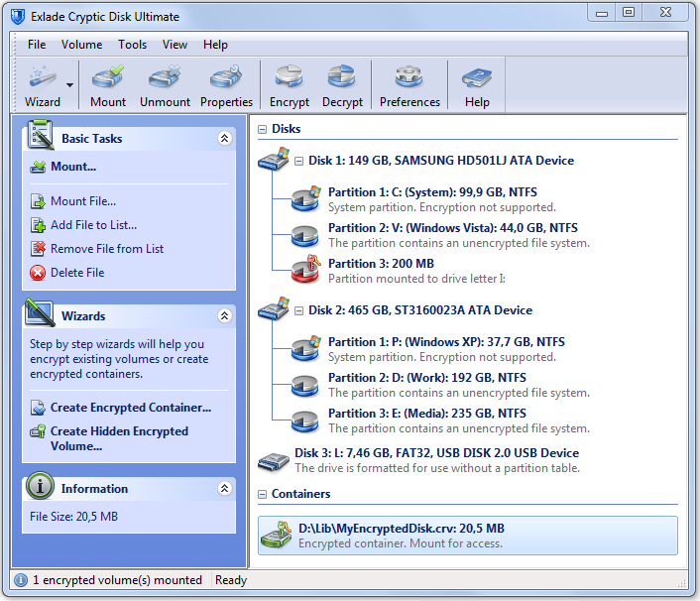Collapse the Basic Tasks panel
The width and height of the screenshot is (700, 601).
pyautogui.click(x=224, y=139)
